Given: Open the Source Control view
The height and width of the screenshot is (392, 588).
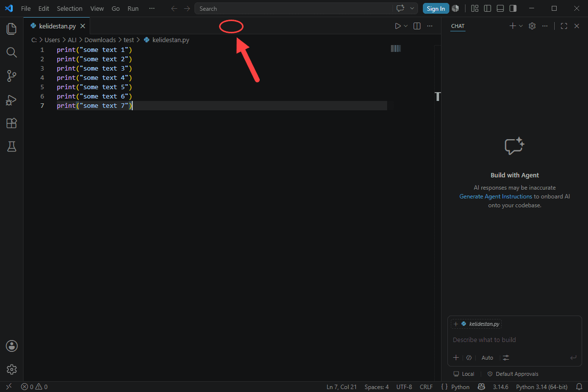Looking at the screenshot, I should click(12, 76).
